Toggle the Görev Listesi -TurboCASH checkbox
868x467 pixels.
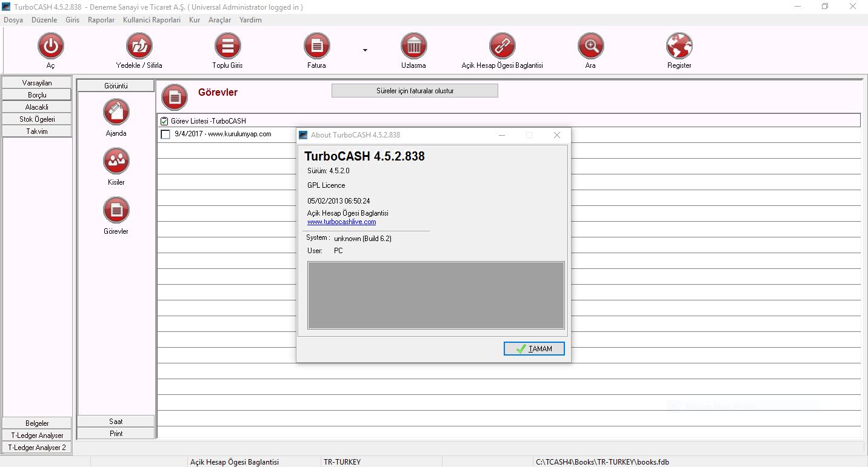tap(164, 121)
